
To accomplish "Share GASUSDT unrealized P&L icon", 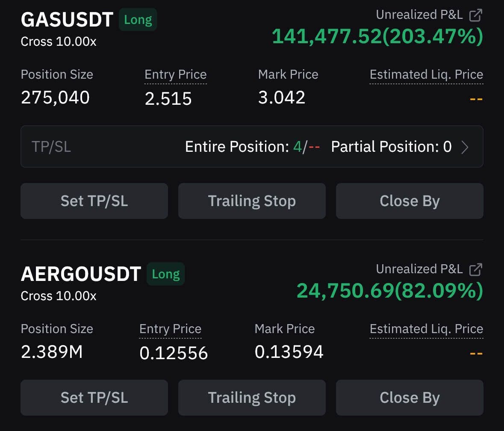I will click(475, 15).
